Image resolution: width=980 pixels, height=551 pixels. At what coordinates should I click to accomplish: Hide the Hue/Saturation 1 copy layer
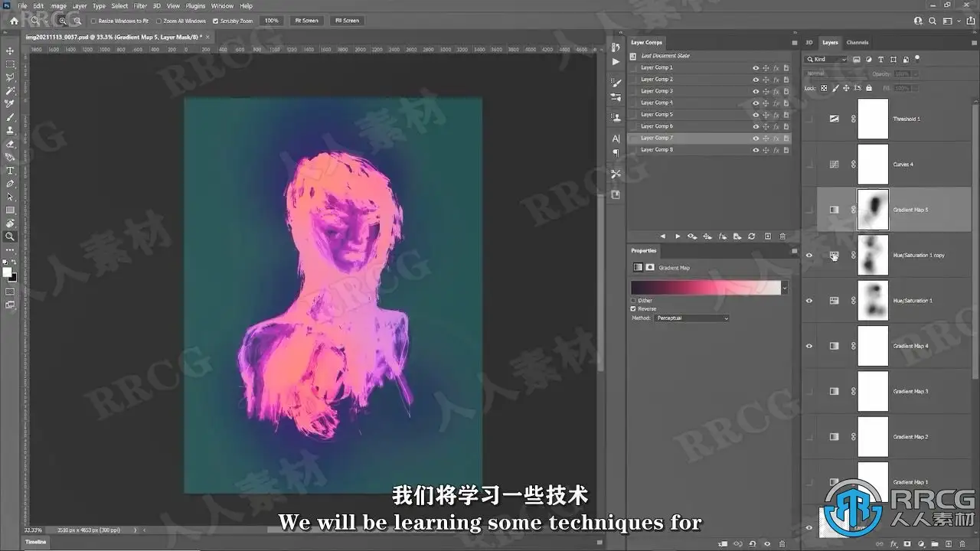pyautogui.click(x=809, y=256)
